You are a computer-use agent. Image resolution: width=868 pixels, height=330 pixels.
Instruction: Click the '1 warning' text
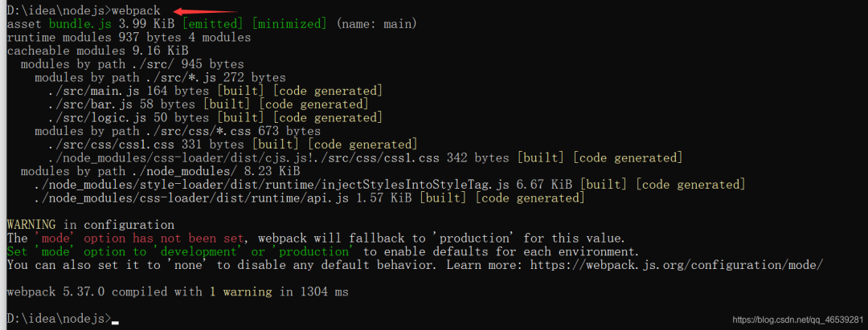point(240,291)
